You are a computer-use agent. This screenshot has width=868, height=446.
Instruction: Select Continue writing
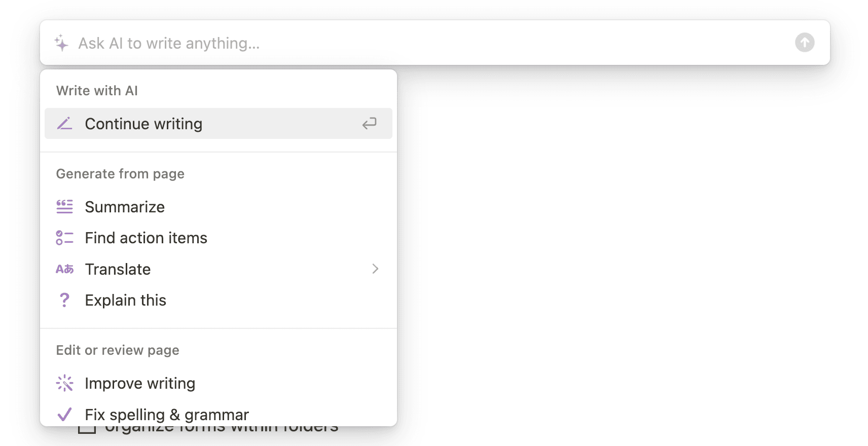point(219,123)
